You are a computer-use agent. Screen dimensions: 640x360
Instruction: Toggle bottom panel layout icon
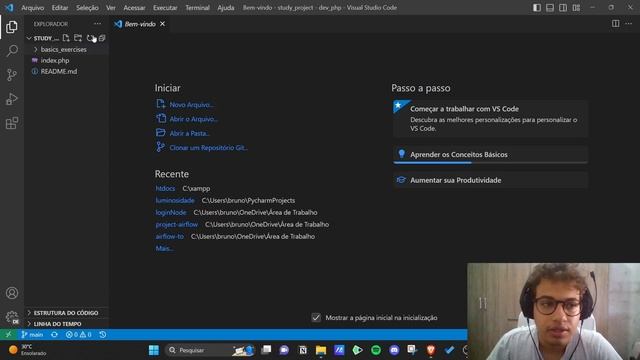(550, 8)
